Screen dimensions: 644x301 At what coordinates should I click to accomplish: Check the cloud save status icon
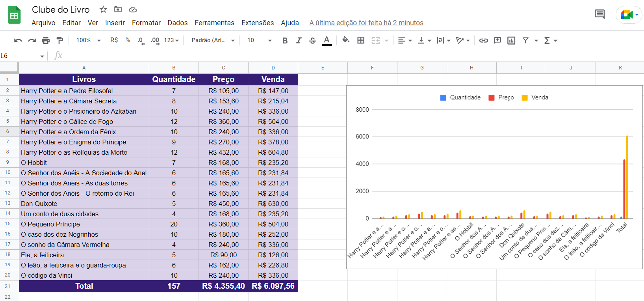point(133,9)
